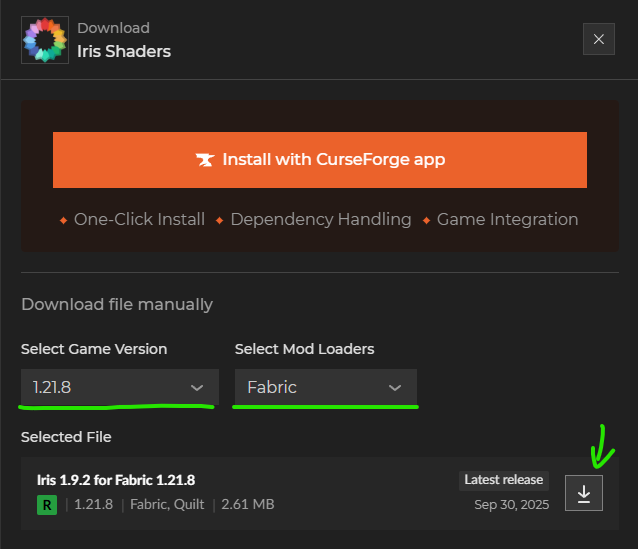Click the Game Integration feature text
The height and width of the screenshot is (549, 638).
(x=507, y=219)
